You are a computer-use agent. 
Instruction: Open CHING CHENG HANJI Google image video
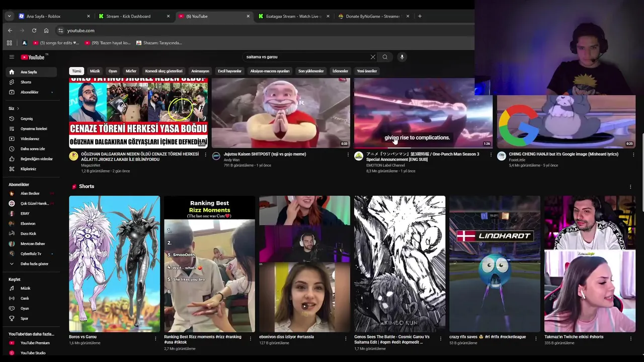(566, 121)
